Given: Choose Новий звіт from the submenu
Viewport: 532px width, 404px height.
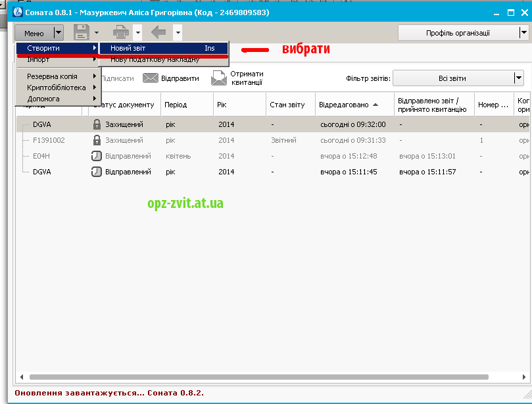Looking at the screenshot, I should [x=164, y=48].
